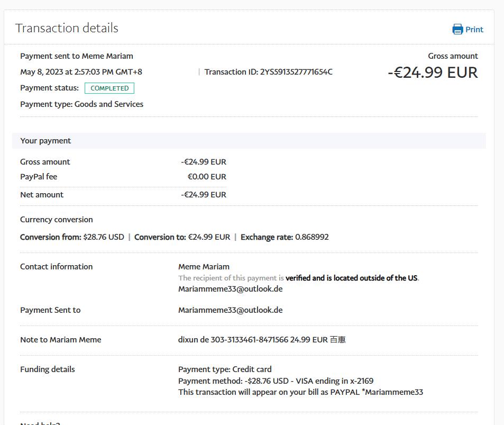
Task: Click the large -€24.99 EUR gross amount
Action: click(x=433, y=73)
